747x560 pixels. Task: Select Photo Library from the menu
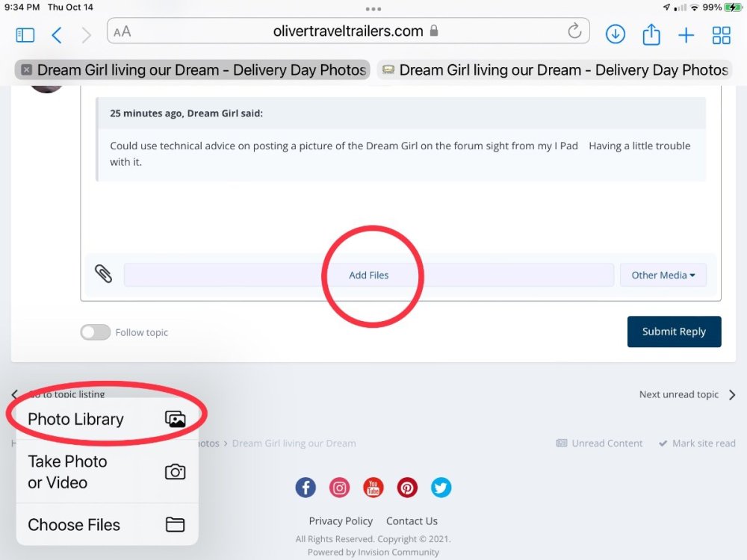click(106, 419)
